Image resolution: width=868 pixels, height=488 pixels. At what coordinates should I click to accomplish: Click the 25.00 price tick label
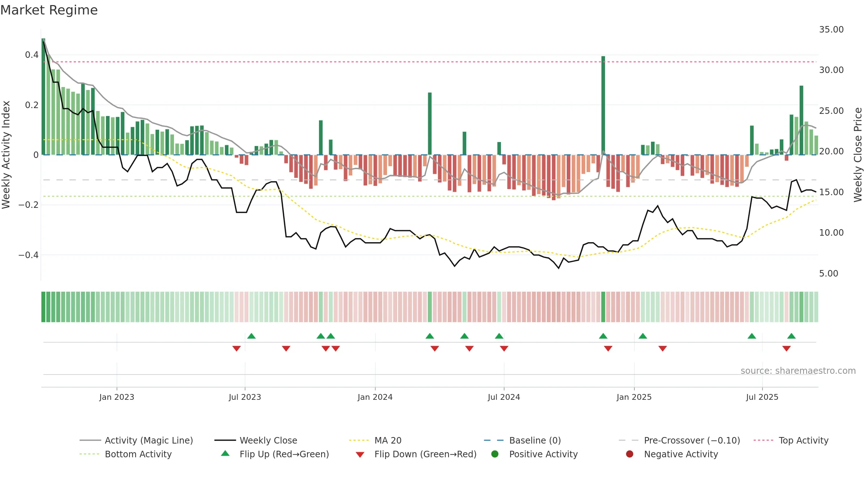[831, 111]
